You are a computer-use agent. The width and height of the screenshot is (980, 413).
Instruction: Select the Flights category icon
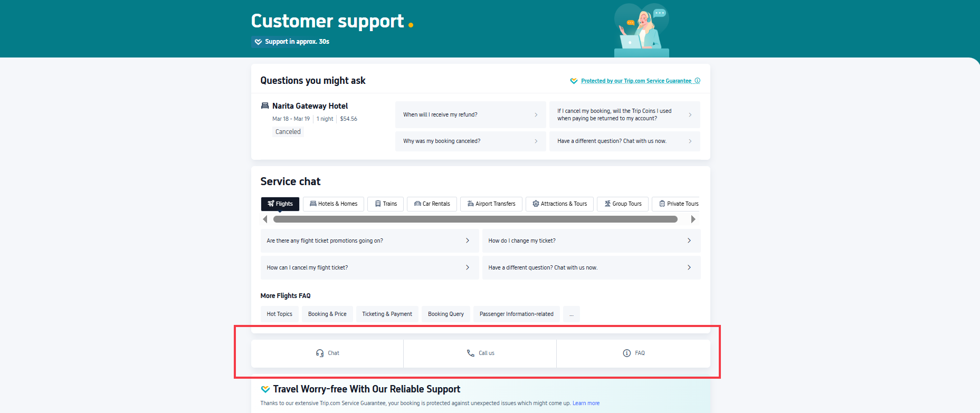point(271,204)
